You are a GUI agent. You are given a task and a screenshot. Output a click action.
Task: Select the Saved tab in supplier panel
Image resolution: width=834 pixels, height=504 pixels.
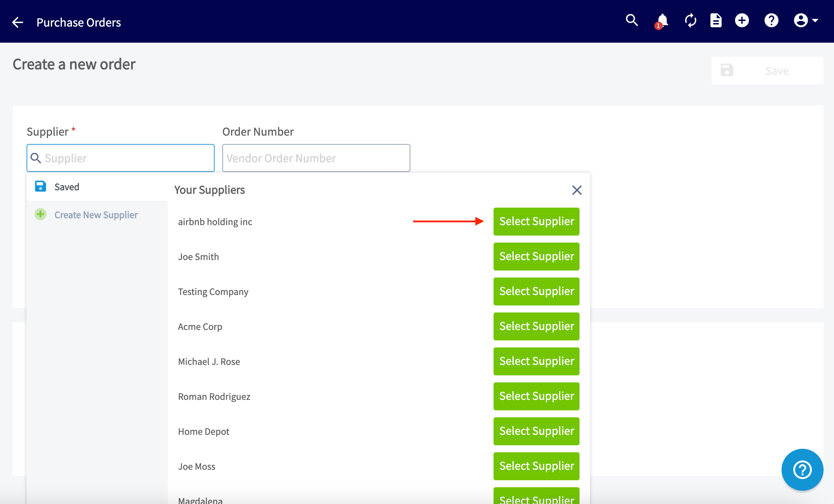[97, 187]
